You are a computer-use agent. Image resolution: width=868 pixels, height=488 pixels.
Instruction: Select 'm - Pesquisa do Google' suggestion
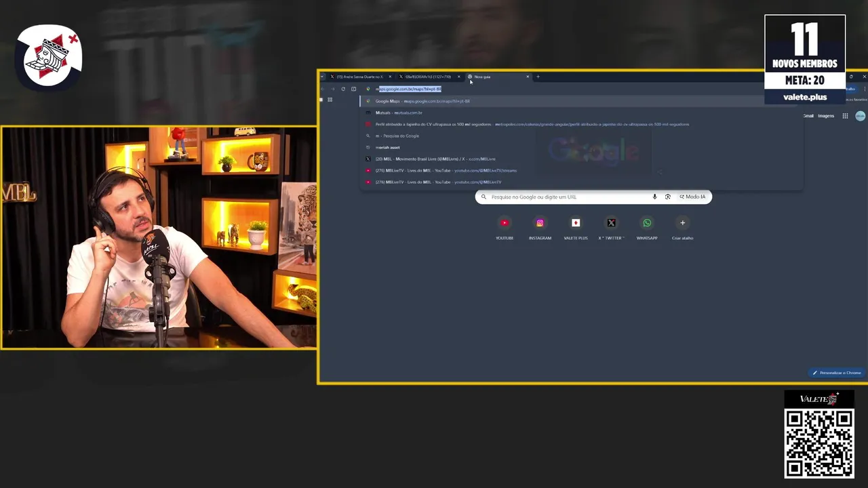[580, 136]
